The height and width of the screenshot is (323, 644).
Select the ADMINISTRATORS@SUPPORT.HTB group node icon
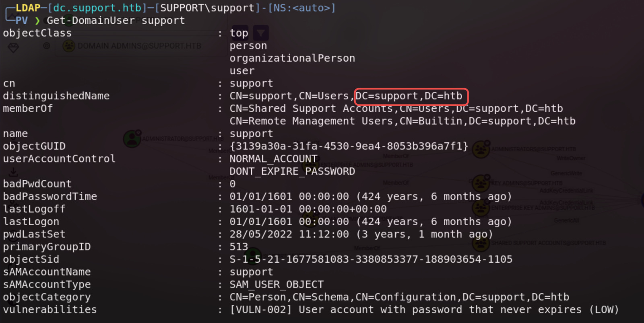click(481, 149)
